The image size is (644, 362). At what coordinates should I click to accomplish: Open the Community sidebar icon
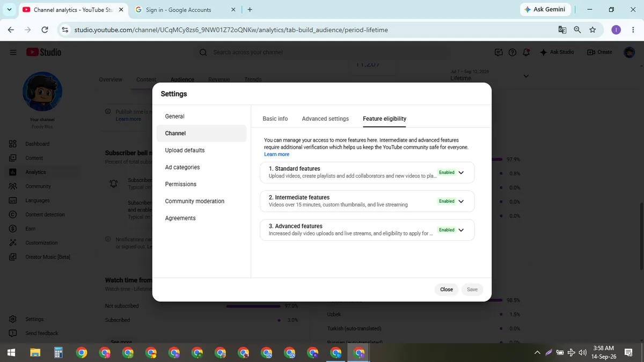coord(12,186)
